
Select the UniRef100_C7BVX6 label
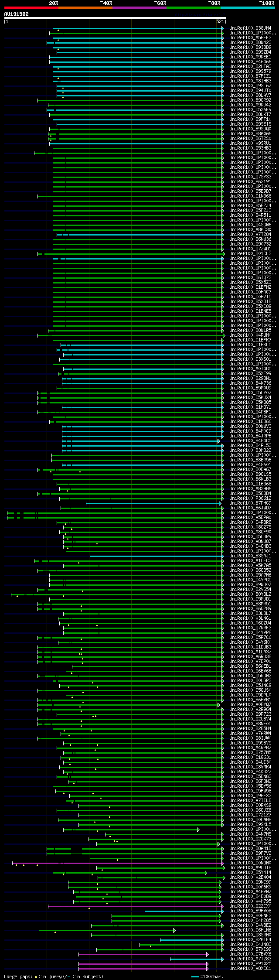250,954
